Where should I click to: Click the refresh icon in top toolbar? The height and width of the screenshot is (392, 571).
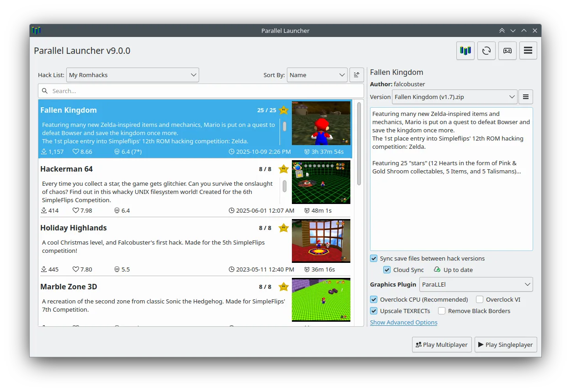pyautogui.click(x=486, y=51)
